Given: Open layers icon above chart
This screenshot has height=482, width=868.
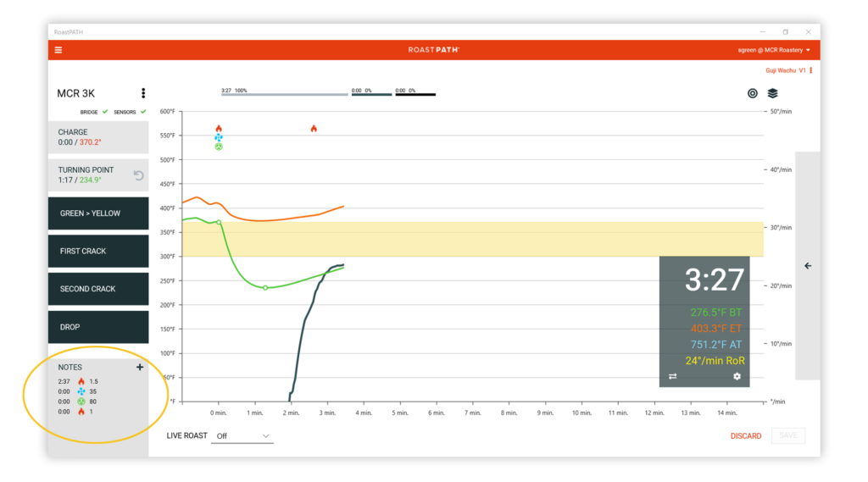Looking at the screenshot, I should tap(772, 93).
